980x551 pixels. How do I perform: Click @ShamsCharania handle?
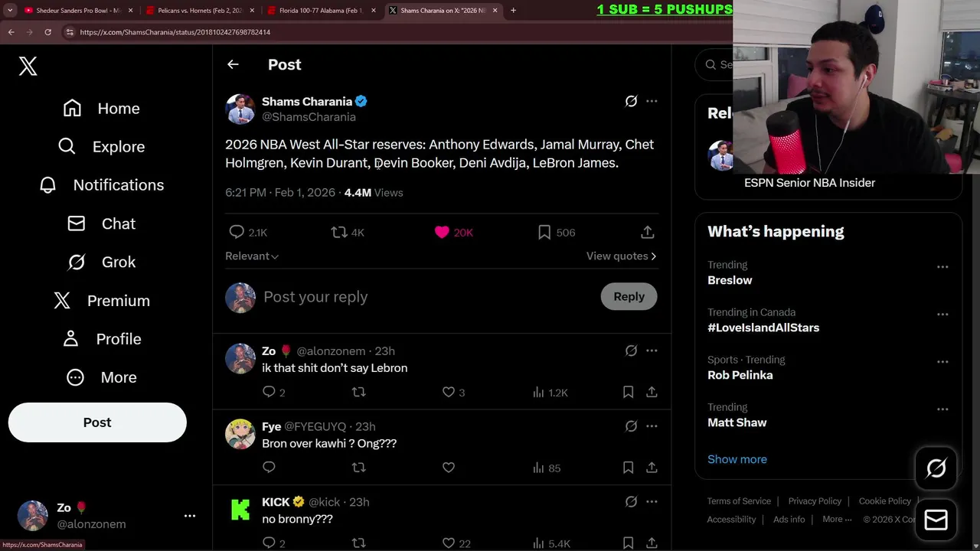pos(309,117)
